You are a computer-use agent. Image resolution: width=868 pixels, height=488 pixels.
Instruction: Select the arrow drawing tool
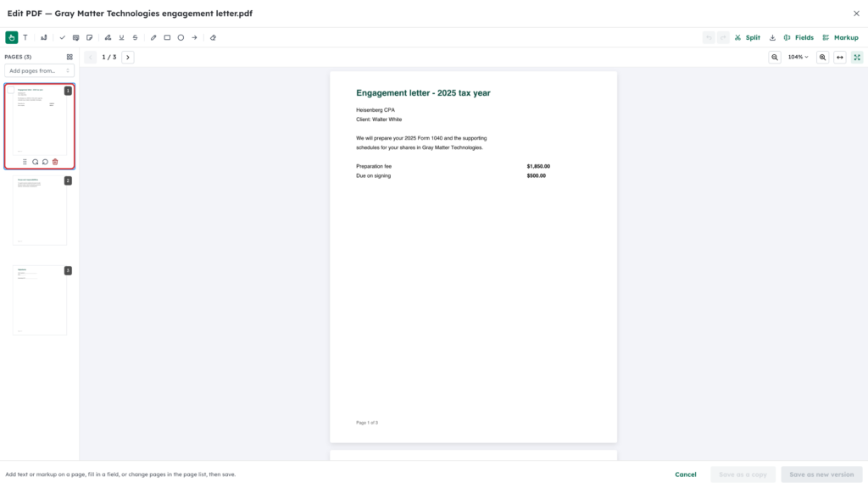(x=194, y=37)
